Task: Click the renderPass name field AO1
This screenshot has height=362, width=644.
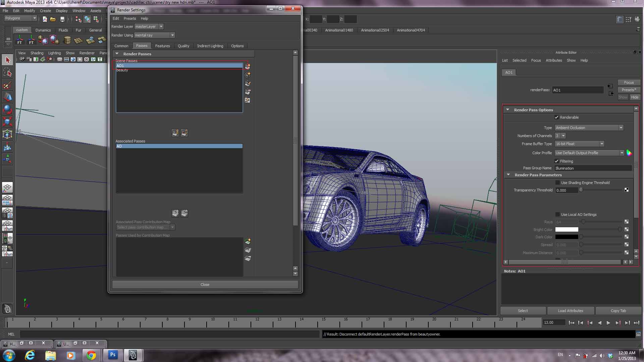Action: pyautogui.click(x=578, y=90)
